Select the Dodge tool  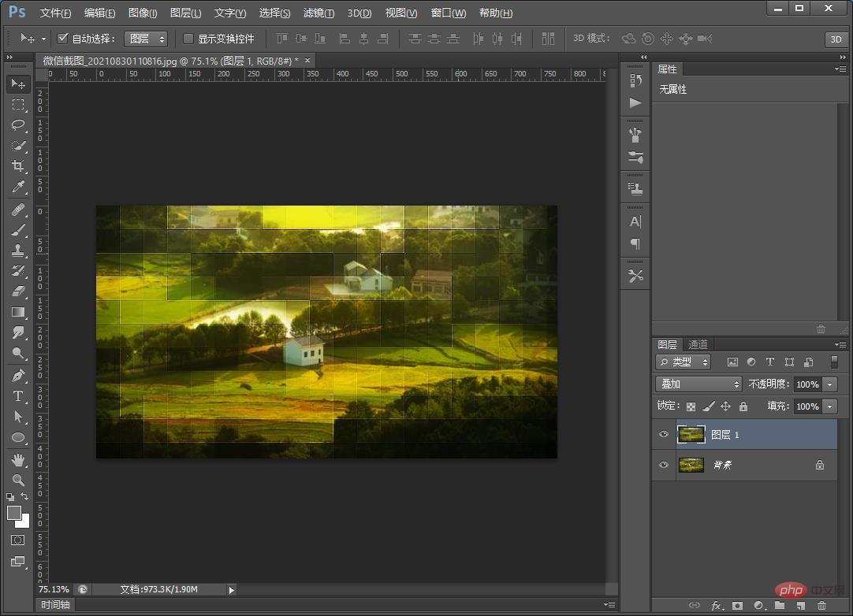tap(18, 354)
